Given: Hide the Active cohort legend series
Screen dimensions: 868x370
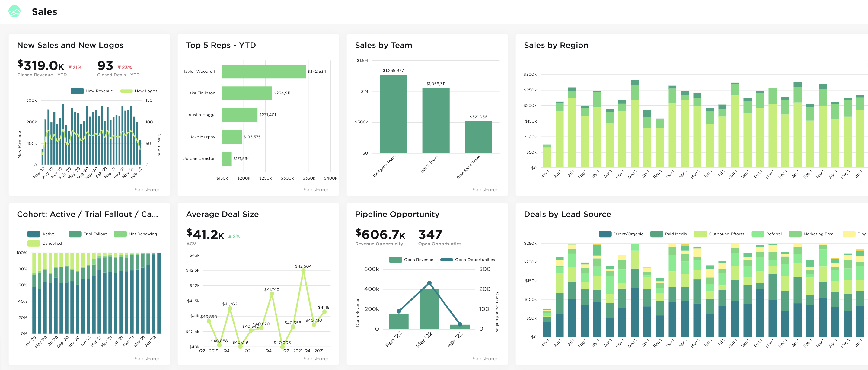Looking at the screenshot, I should click(x=34, y=234).
